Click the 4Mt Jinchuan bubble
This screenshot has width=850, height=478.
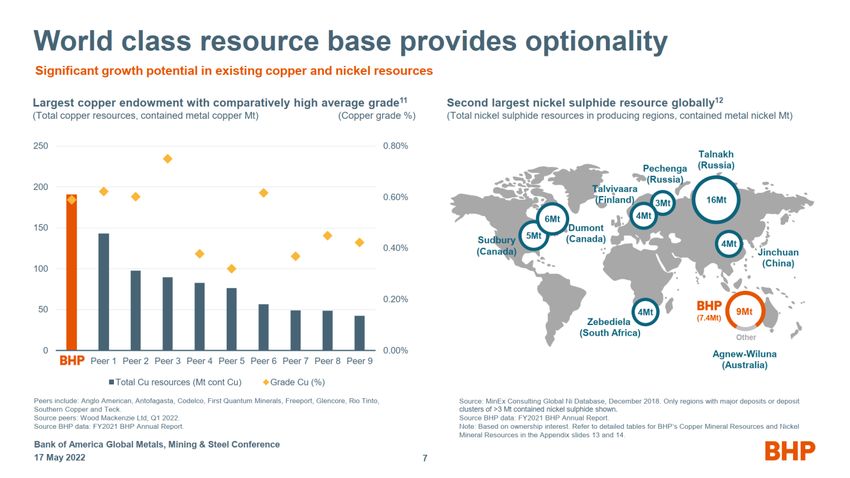pos(729,244)
